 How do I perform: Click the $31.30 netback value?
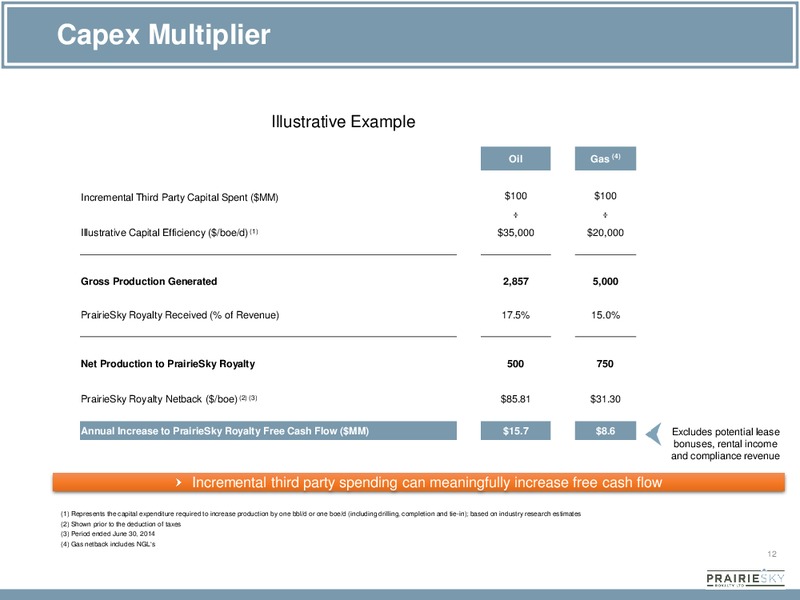[x=605, y=399]
